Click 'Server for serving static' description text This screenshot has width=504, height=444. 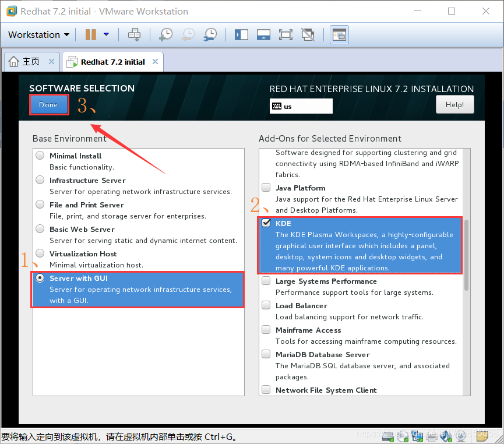tap(143, 241)
